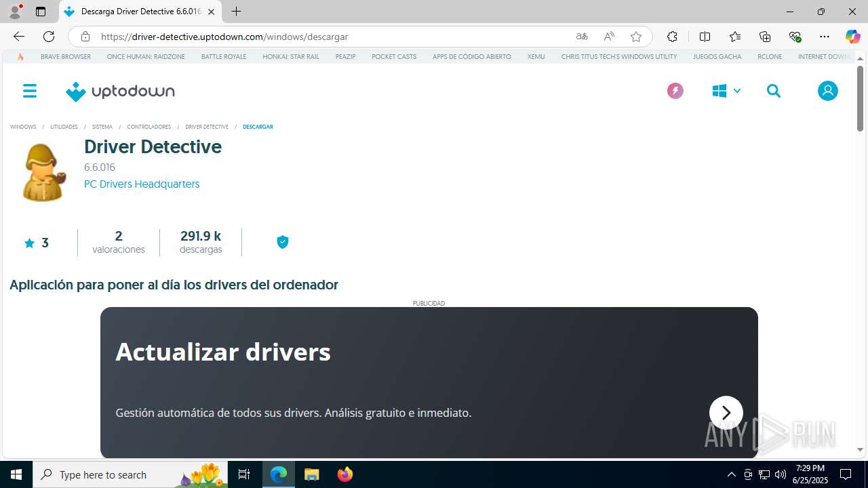Go to the CONTROLADORES breadcrumb
The height and width of the screenshot is (488, 868).
(149, 127)
